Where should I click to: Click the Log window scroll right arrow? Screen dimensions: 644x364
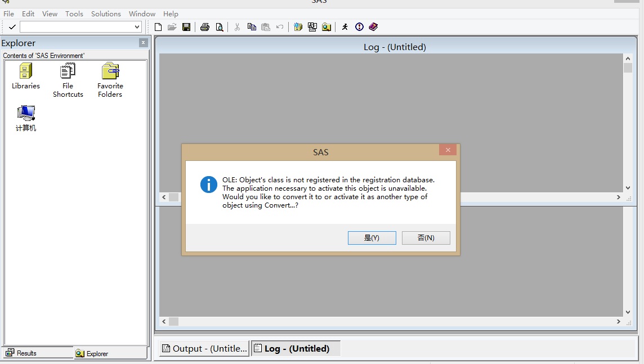click(619, 197)
